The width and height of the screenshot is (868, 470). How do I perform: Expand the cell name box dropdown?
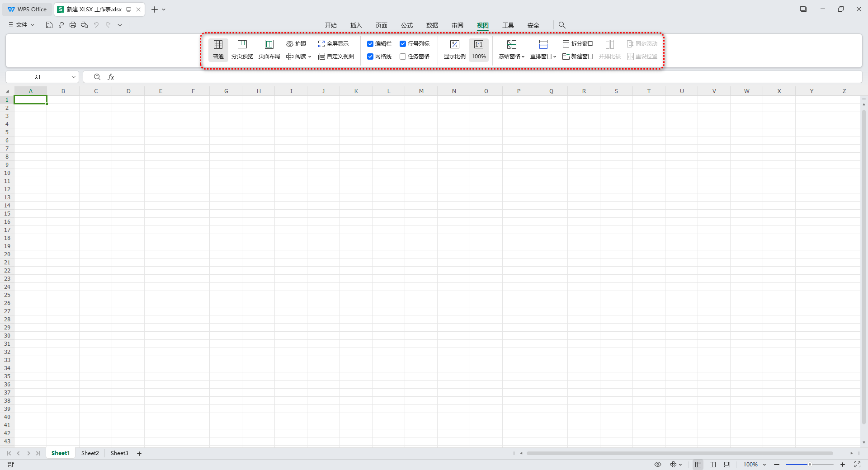pyautogui.click(x=74, y=77)
